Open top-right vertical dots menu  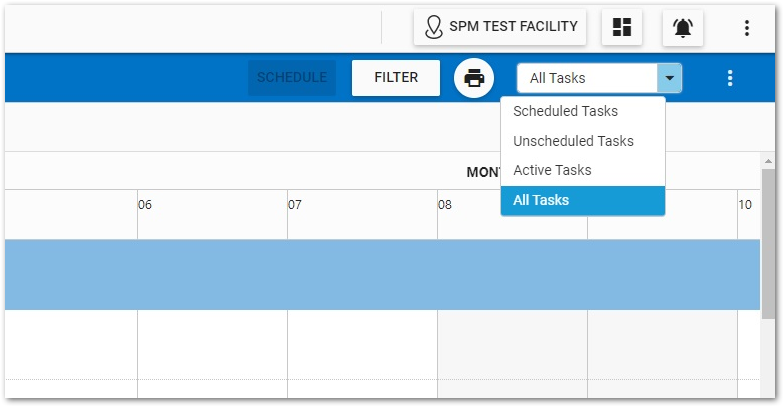746,28
